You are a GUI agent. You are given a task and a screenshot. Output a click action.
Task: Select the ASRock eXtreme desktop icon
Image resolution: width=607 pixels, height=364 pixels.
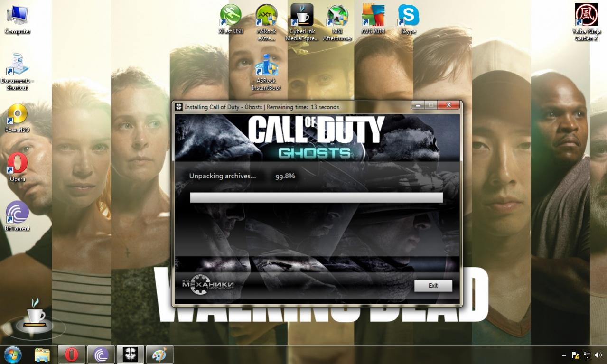[267, 22]
